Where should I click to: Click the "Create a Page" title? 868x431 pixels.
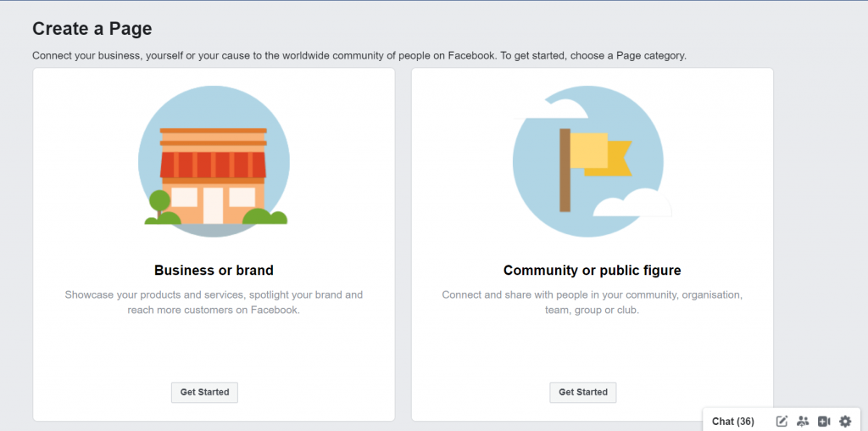(x=92, y=29)
